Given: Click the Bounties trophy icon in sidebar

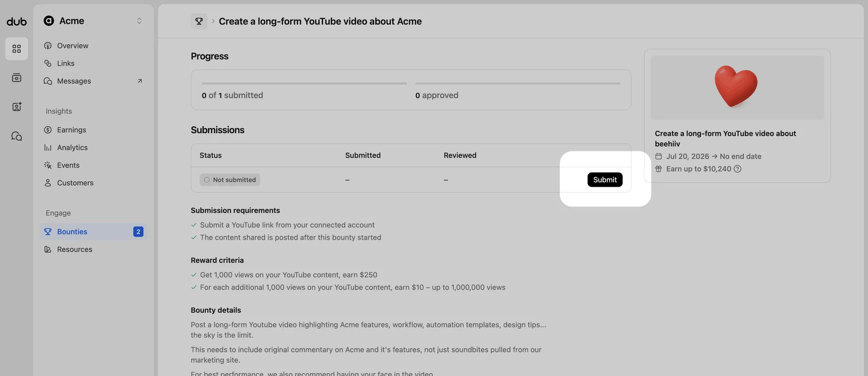Looking at the screenshot, I should point(48,231).
